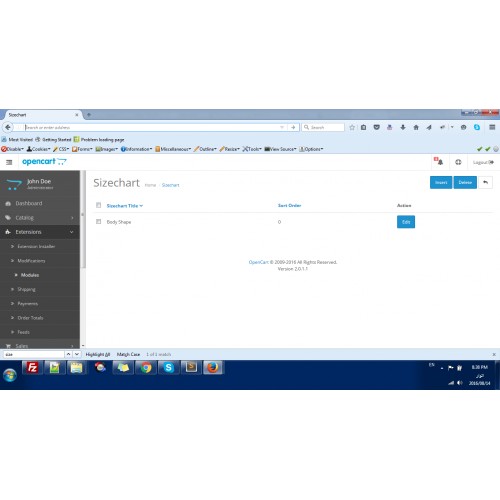Check the Body Shape row checkbox
Image resolution: width=500 pixels, height=500 pixels.
tap(98, 222)
